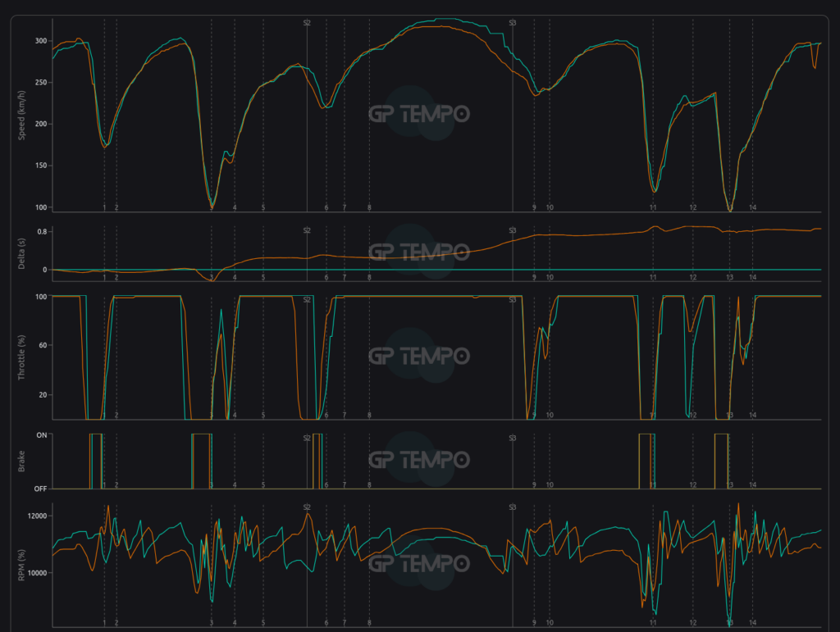
Task: Click the ON tick label on Brake axis
Action: (39, 434)
